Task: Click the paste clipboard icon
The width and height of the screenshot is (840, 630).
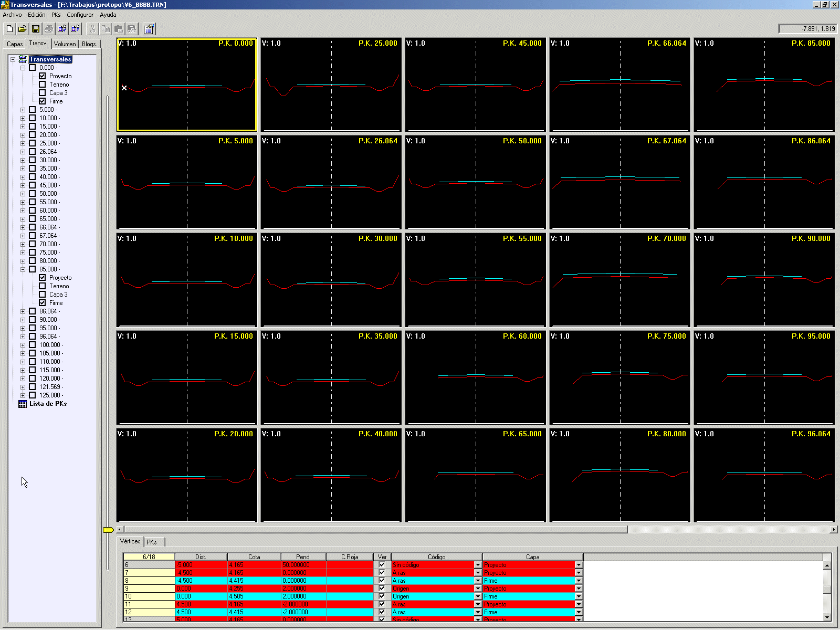Action: pos(119,29)
